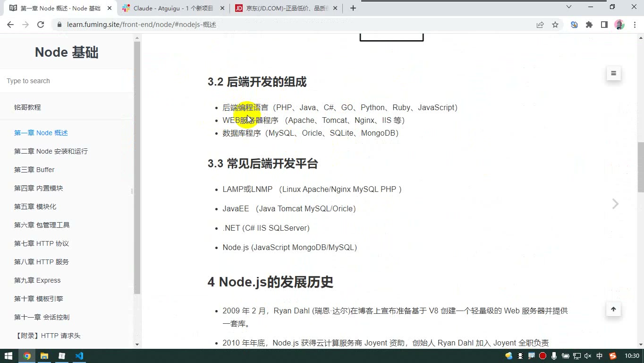Open 第三章 Buffer chapter
Viewport: 644px width, 363px height.
(x=34, y=170)
